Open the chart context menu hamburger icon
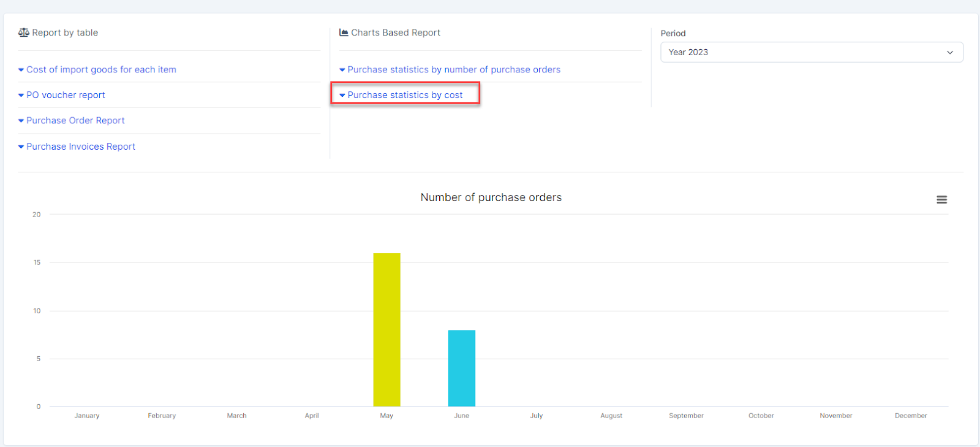The image size is (980, 447). 941,200
